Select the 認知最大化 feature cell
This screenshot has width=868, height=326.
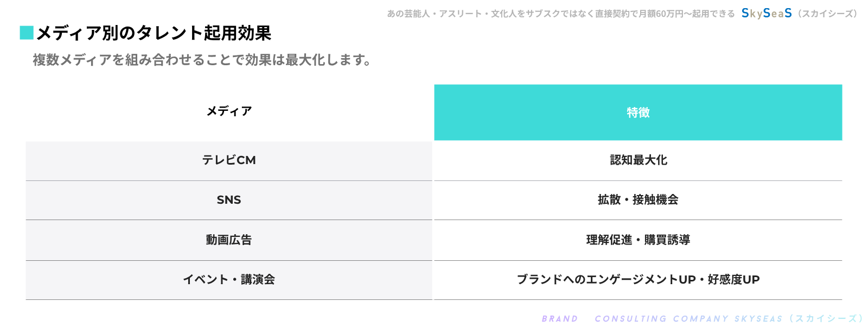tap(638, 160)
